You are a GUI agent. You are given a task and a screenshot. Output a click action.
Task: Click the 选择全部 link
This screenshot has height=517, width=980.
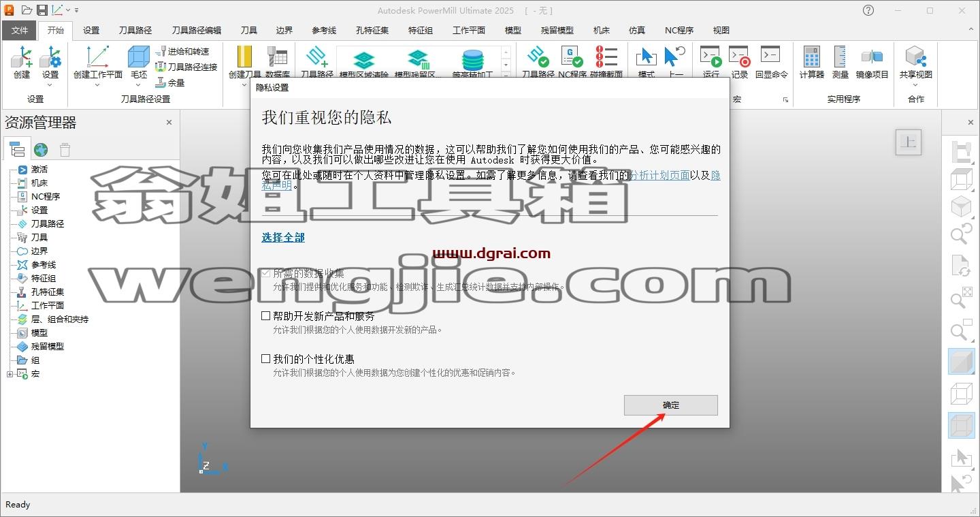283,237
